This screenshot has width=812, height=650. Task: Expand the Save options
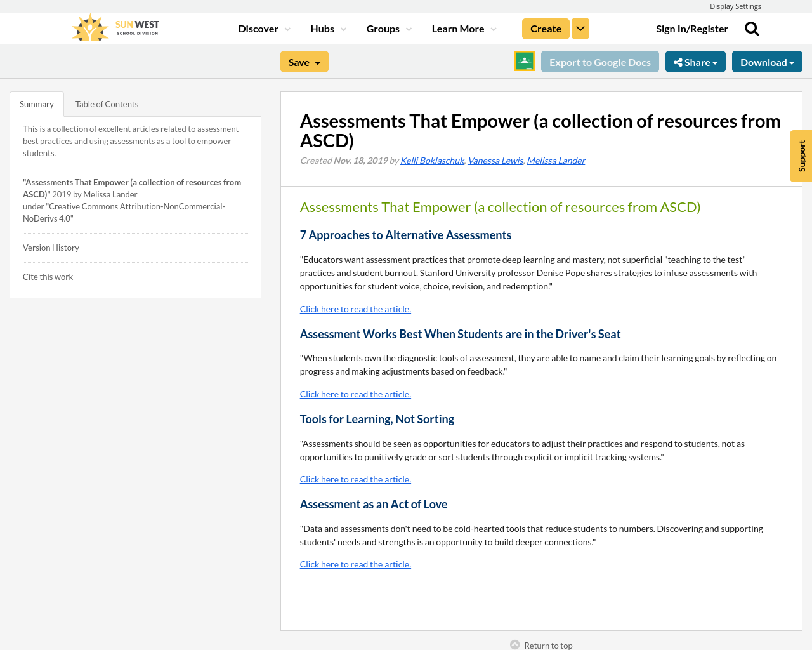[x=304, y=61]
